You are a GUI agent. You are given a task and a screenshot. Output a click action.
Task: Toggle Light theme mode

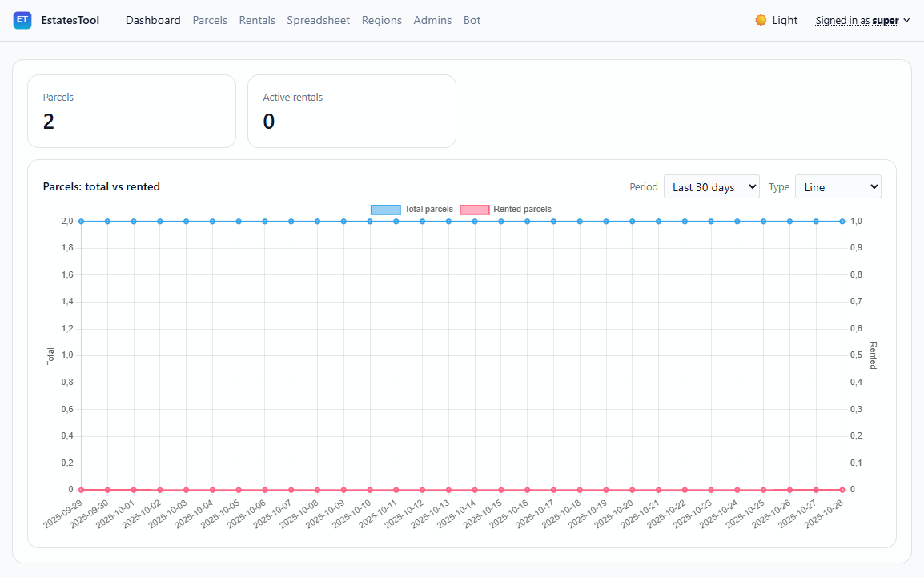point(773,20)
